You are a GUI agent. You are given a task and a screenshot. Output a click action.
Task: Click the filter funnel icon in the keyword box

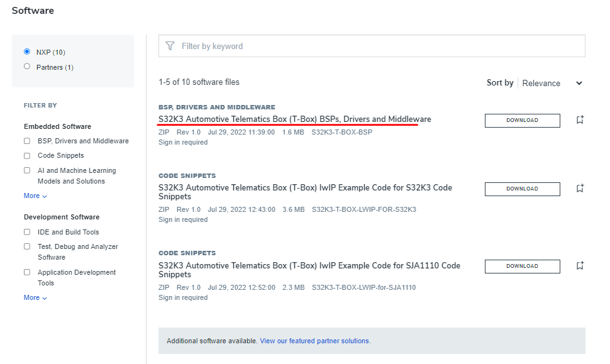[x=170, y=46]
